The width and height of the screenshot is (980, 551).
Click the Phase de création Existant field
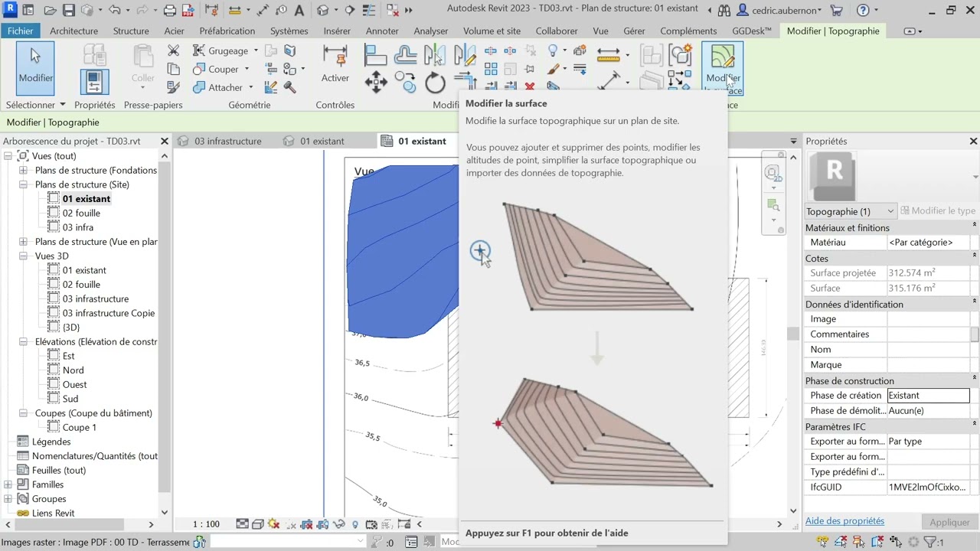point(928,396)
